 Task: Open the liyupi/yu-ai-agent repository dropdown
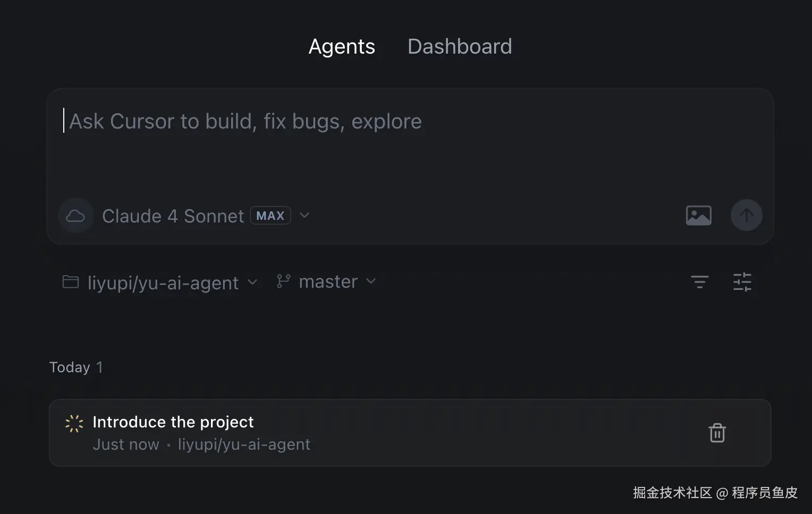(163, 282)
